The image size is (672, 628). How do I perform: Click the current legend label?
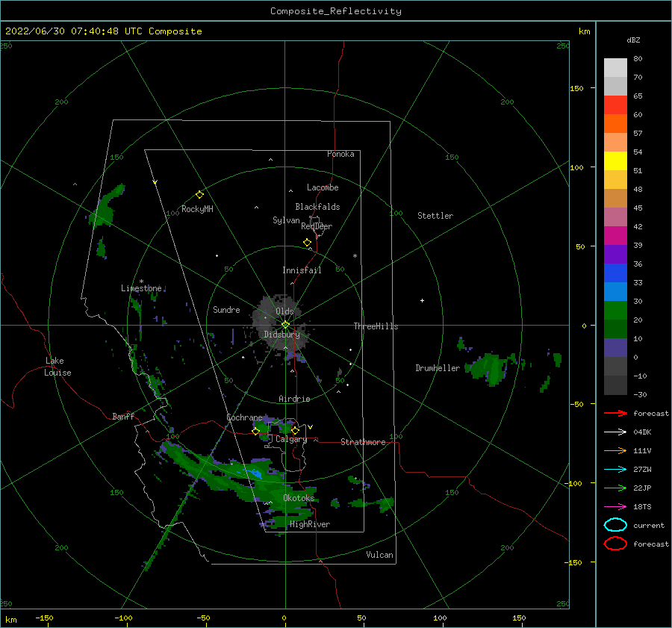[649, 525]
